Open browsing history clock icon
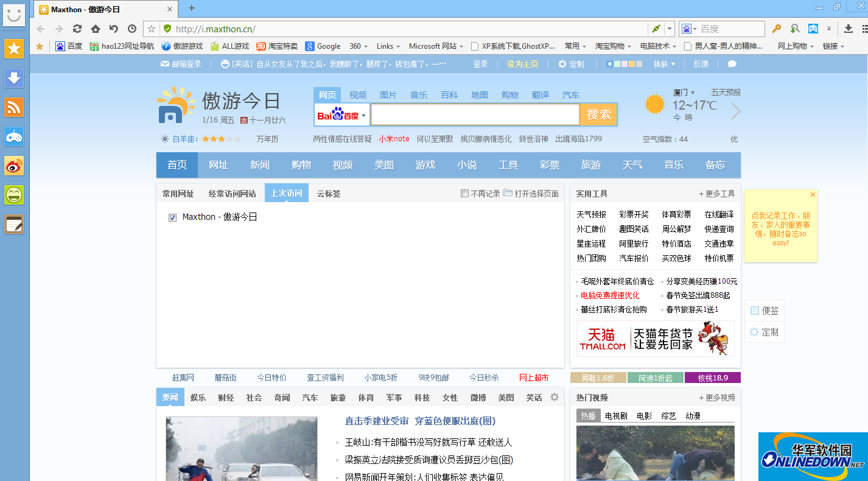 pos(132,29)
